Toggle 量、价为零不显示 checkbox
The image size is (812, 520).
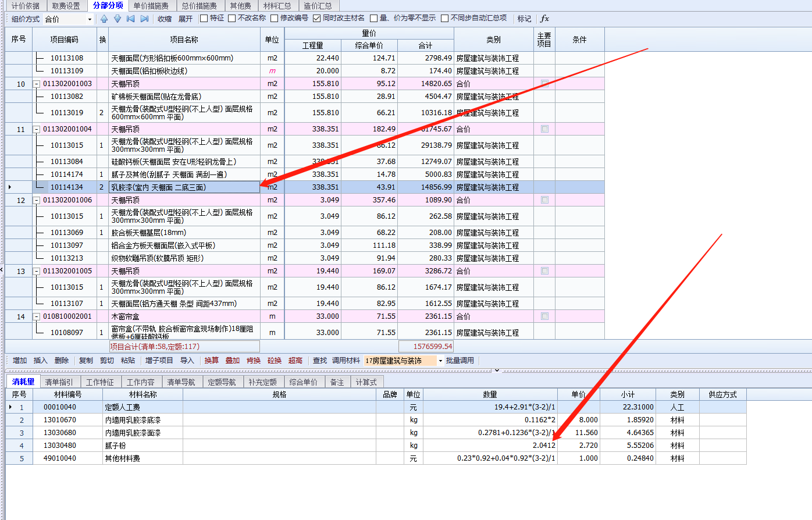tap(373, 18)
